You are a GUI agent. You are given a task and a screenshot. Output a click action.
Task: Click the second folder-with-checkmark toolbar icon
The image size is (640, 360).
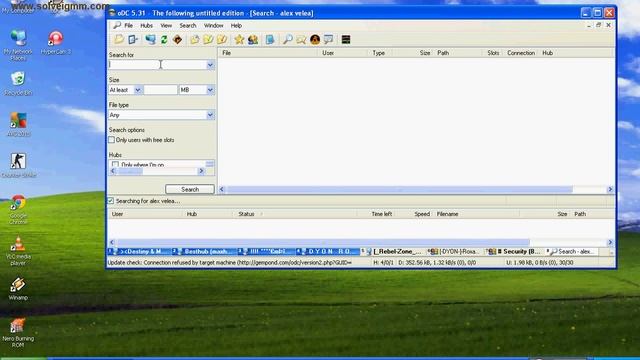[x=222, y=40]
